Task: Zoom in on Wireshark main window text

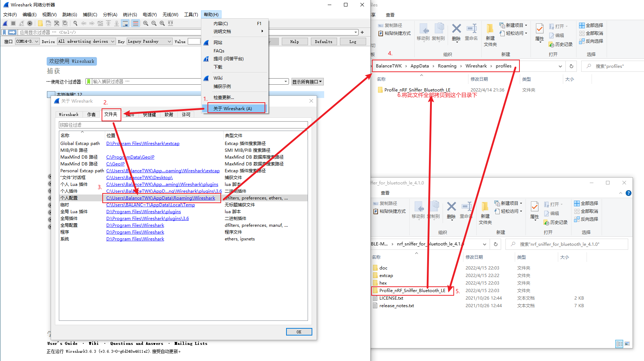Action: tap(146, 23)
